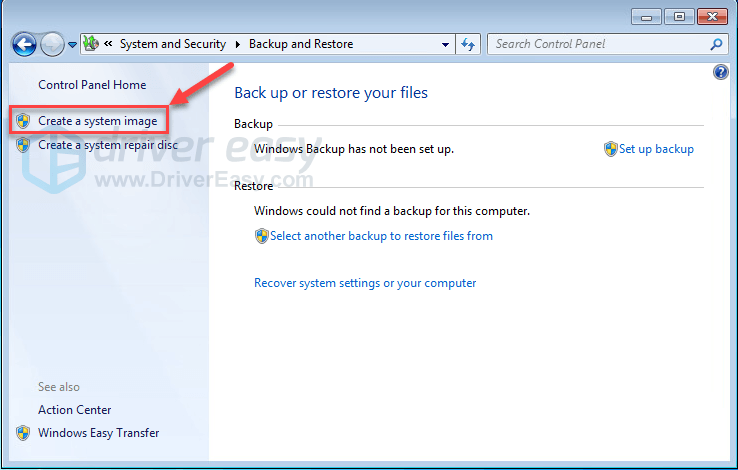Select another backup to restore files from
738x470 pixels.
[x=381, y=236]
